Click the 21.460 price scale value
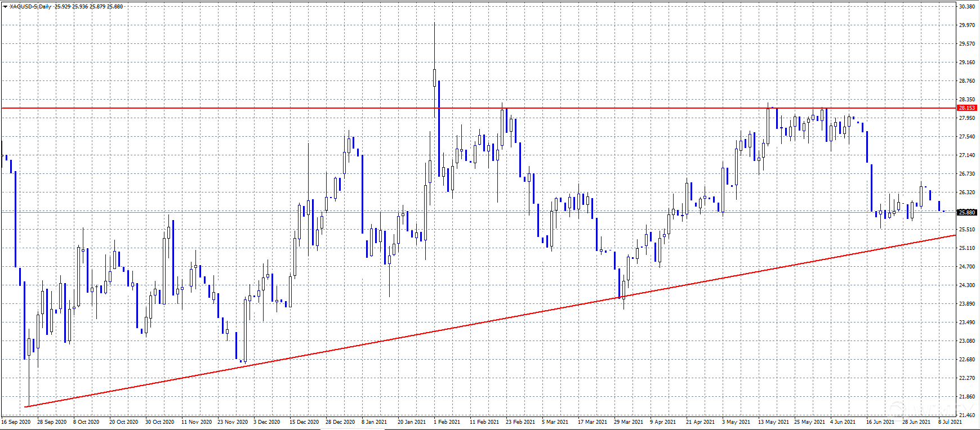 [x=966, y=415]
